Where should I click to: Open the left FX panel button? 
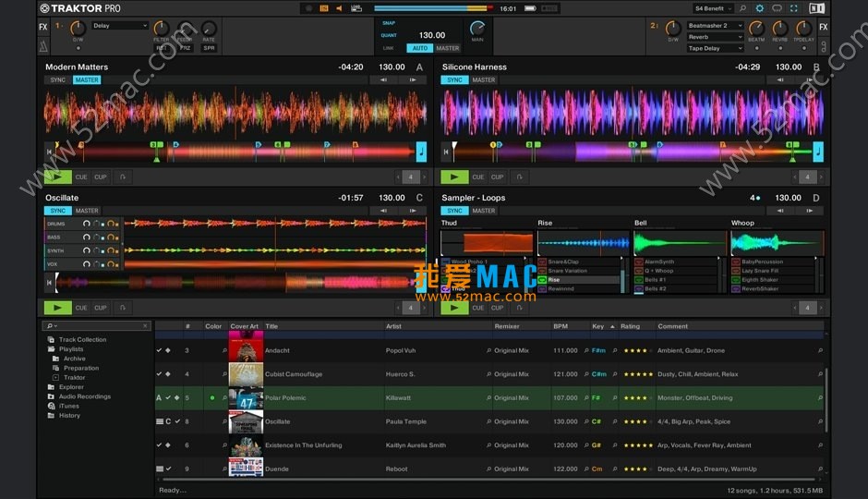pyautogui.click(x=43, y=27)
